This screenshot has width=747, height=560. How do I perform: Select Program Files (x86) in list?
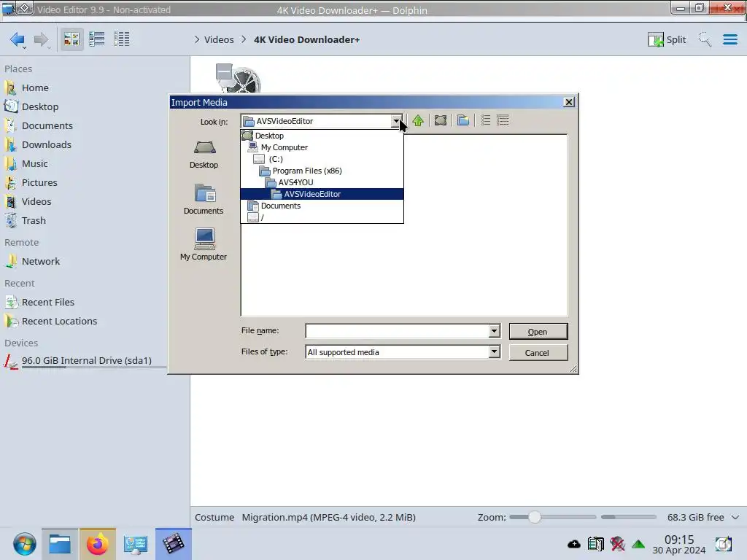(x=322, y=171)
